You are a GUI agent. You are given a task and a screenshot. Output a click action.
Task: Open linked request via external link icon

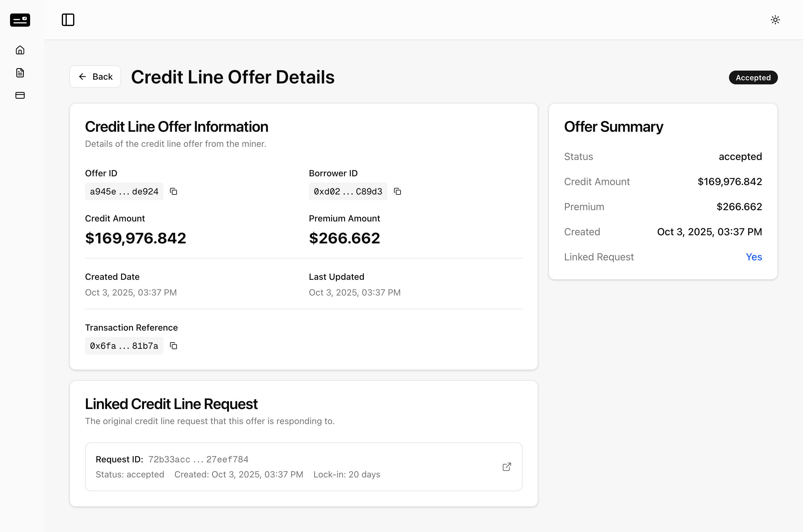[507, 467]
